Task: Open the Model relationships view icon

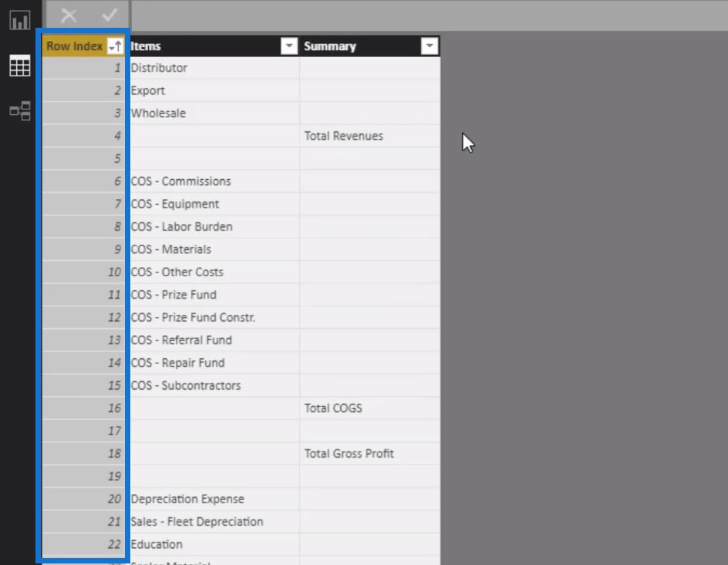Action: click(20, 110)
